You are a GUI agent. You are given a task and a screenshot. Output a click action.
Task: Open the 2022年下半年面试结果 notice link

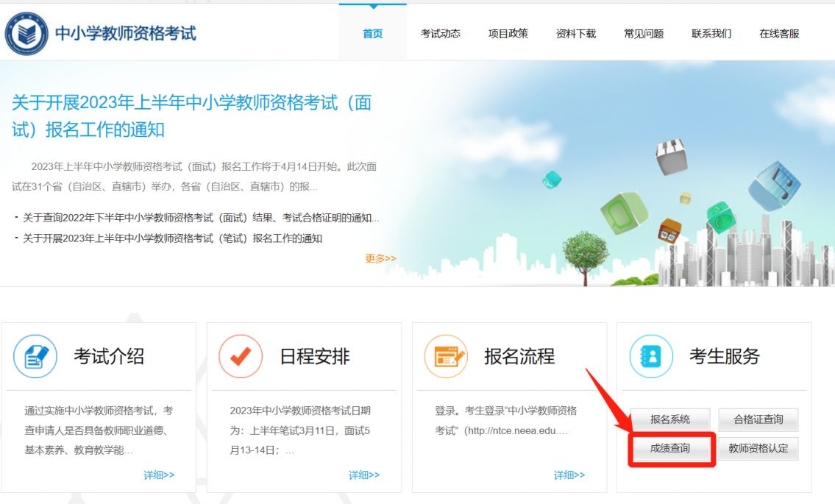click(x=201, y=217)
